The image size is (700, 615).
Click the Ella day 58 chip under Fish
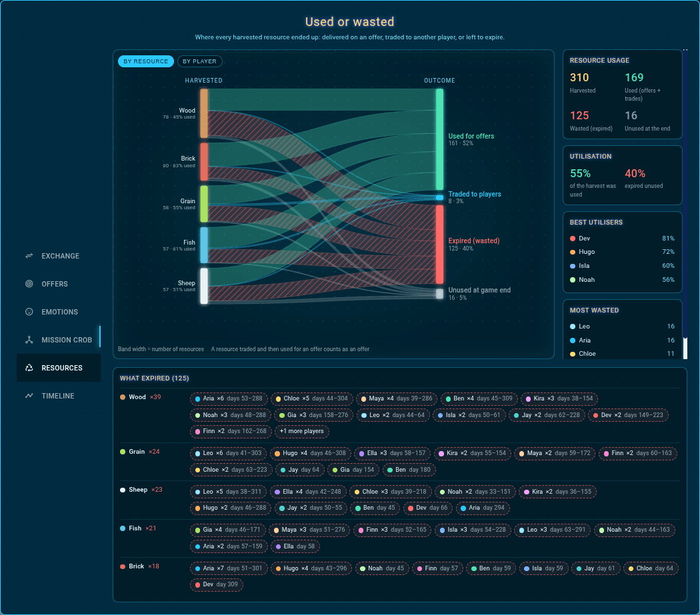coord(295,546)
